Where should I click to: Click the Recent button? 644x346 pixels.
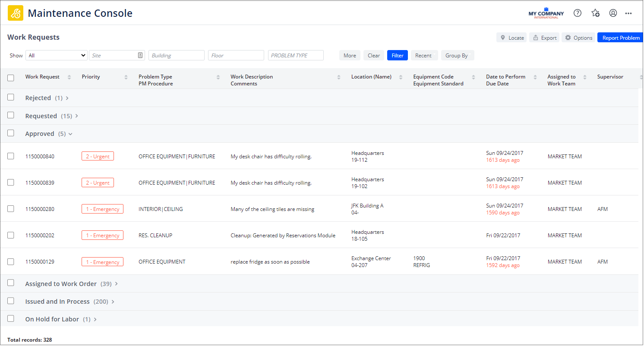click(423, 55)
